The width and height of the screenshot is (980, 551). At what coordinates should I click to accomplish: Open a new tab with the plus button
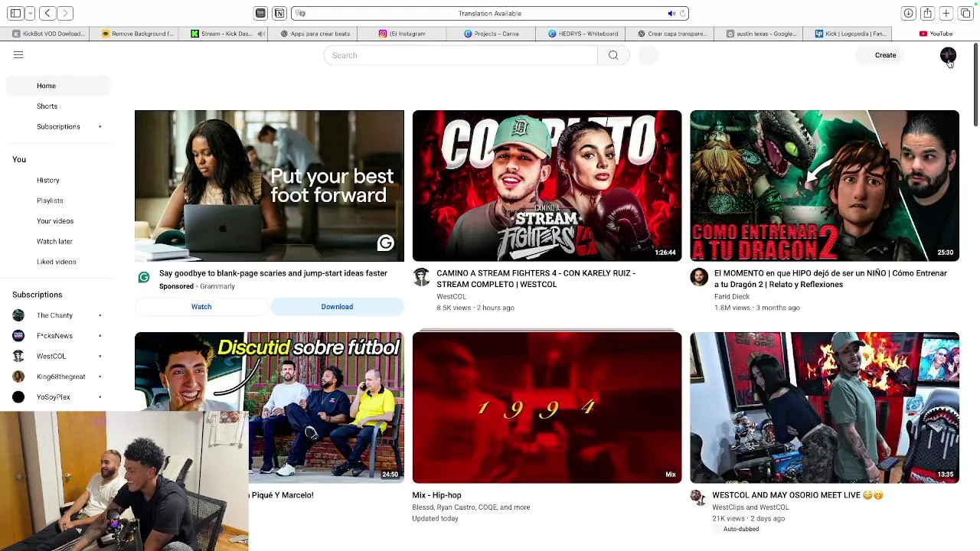946,13
